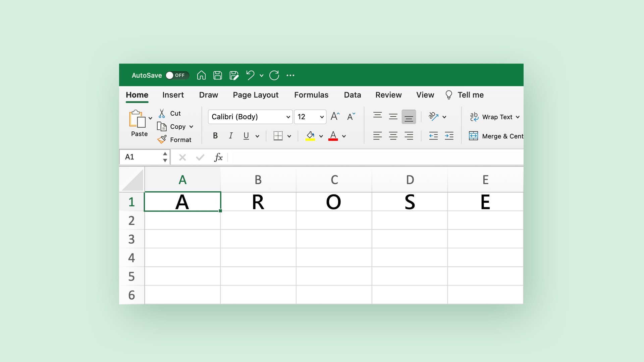Screen dimensions: 644x362
Task: Click the Cut scissors button
Action: pos(169,113)
